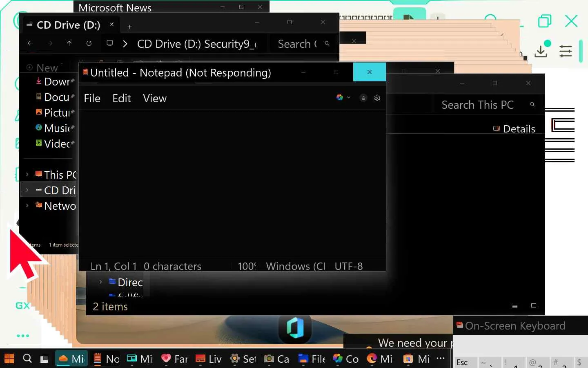
Task: Expand the This PC tree node
Action: point(27,175)
